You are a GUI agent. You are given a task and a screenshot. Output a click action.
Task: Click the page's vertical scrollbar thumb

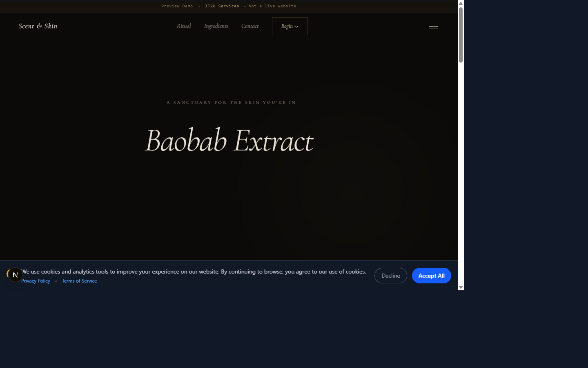[x=461, y=35]
